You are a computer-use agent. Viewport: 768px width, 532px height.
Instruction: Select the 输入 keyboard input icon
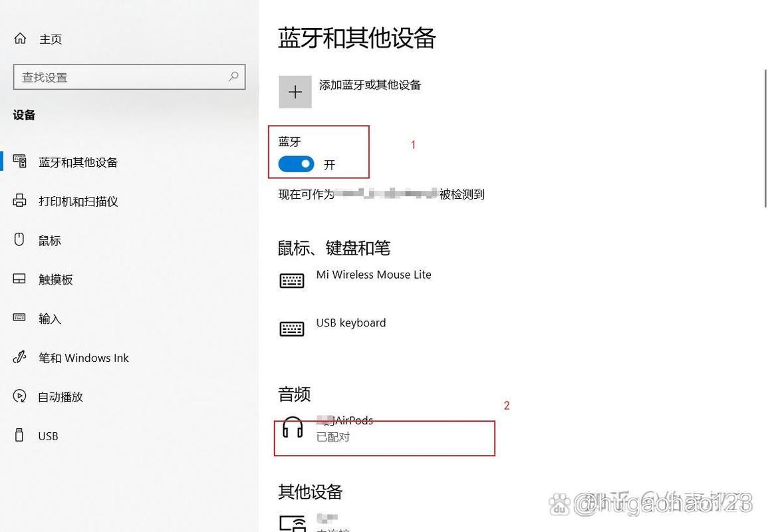pos(21,319)
